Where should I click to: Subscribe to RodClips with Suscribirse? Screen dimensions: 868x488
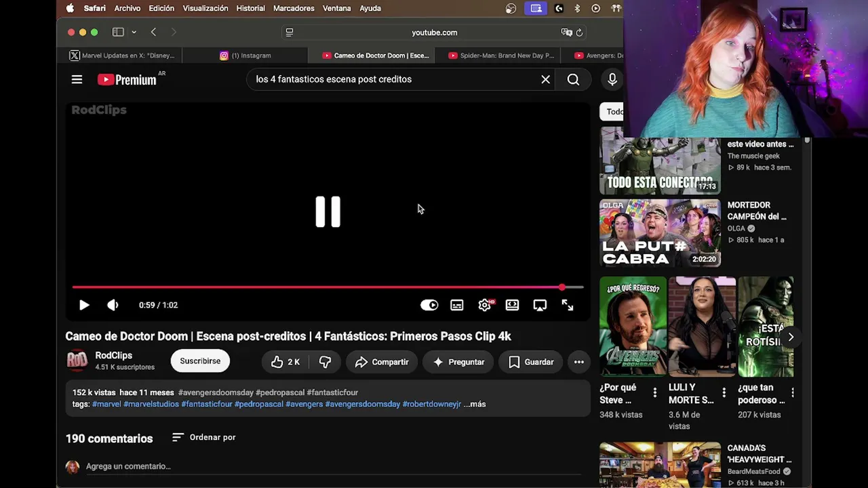coord(200,361)
